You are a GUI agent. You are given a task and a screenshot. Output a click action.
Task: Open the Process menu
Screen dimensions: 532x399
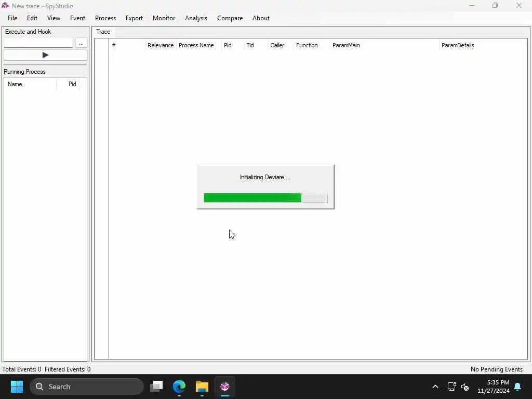click(x=105, y=18)
